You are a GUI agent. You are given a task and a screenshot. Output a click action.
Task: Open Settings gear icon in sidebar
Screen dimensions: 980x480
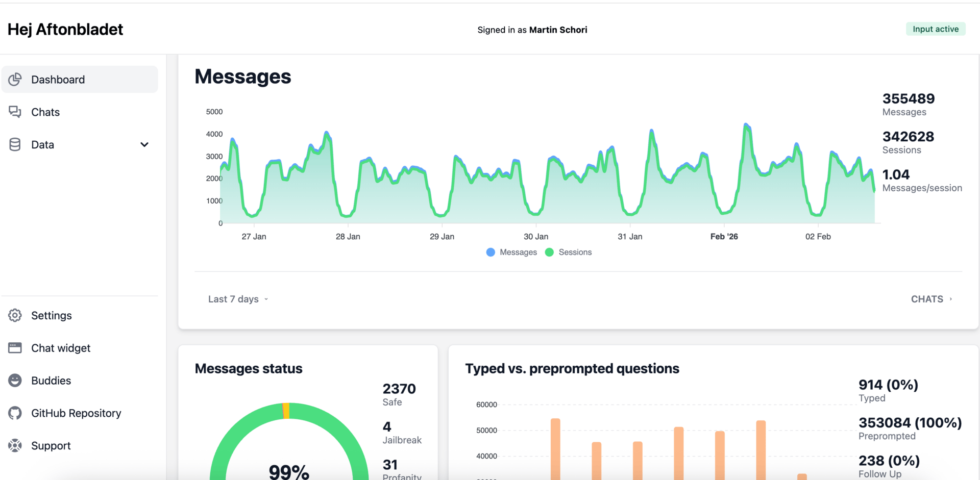point(15,315)
